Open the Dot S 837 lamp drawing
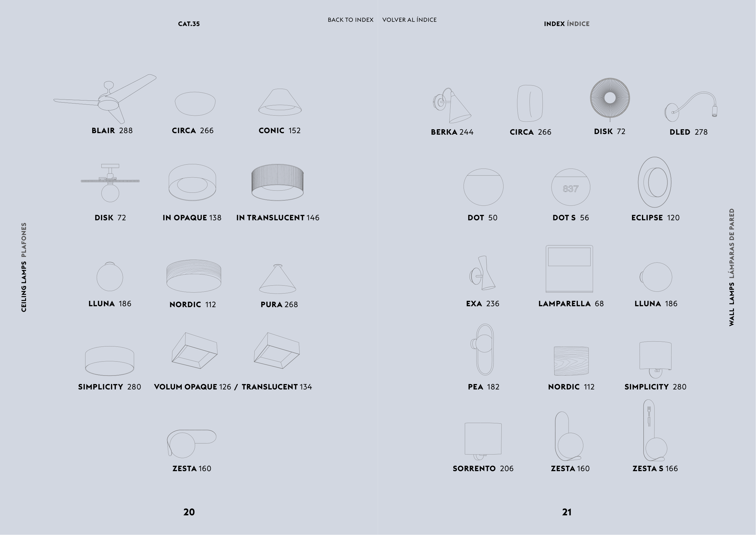The image size is (756, 535). point(571,187)
